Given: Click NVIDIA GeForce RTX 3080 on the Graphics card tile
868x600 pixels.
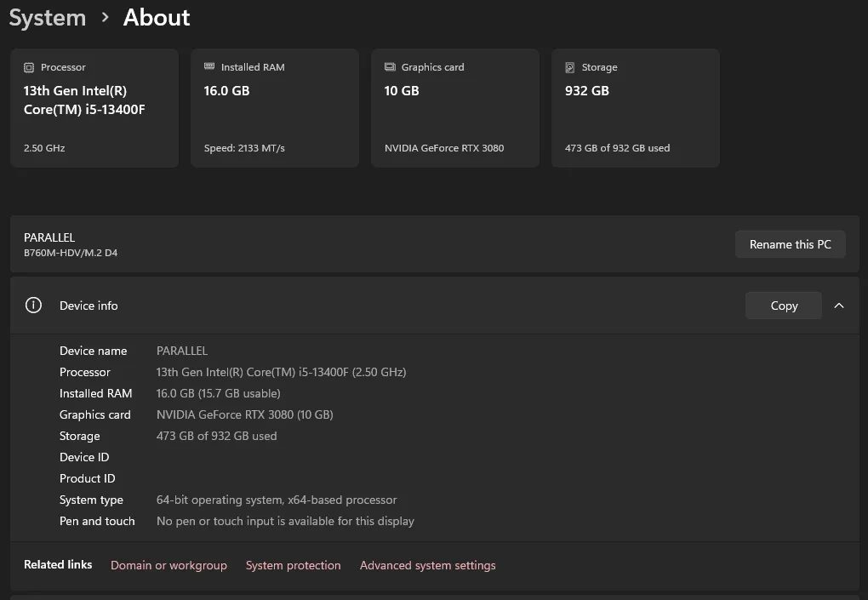Looking at the screenshot, I should (x=444, y=148).
